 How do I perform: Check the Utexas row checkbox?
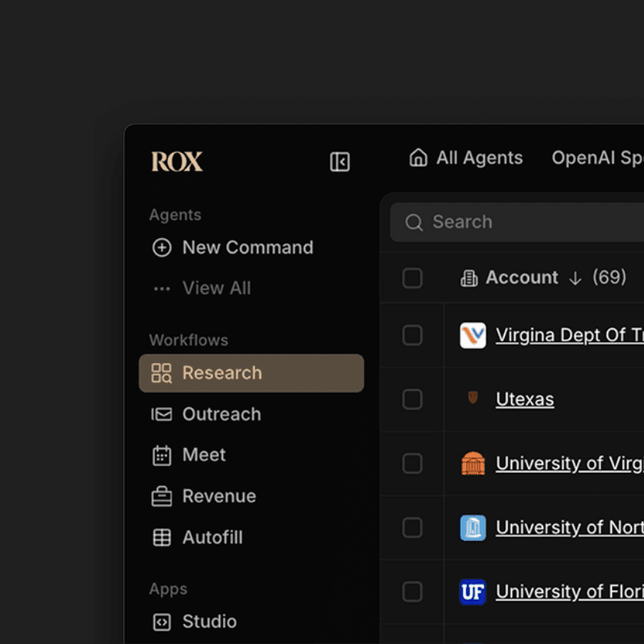(x=412, y=399)
